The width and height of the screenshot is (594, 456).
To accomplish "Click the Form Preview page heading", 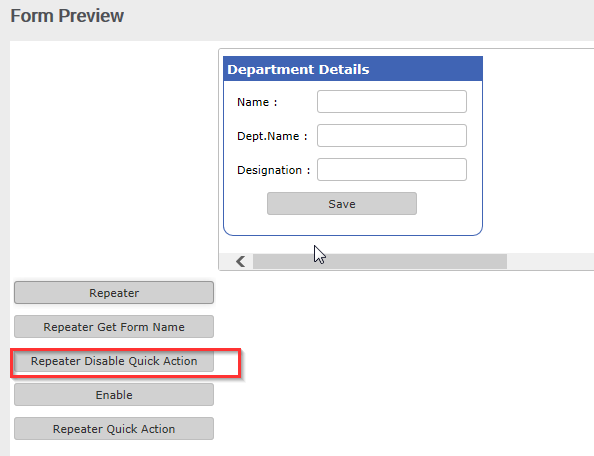I will click(x=67, y=16).
